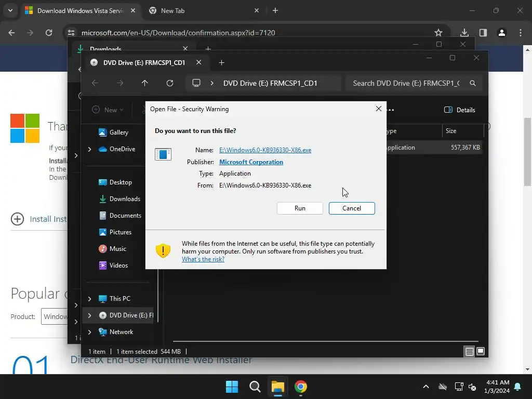The width and height of the screenshot is (532, 399).
Task: Open the What's the risk? link
Action: click(203, 259)
